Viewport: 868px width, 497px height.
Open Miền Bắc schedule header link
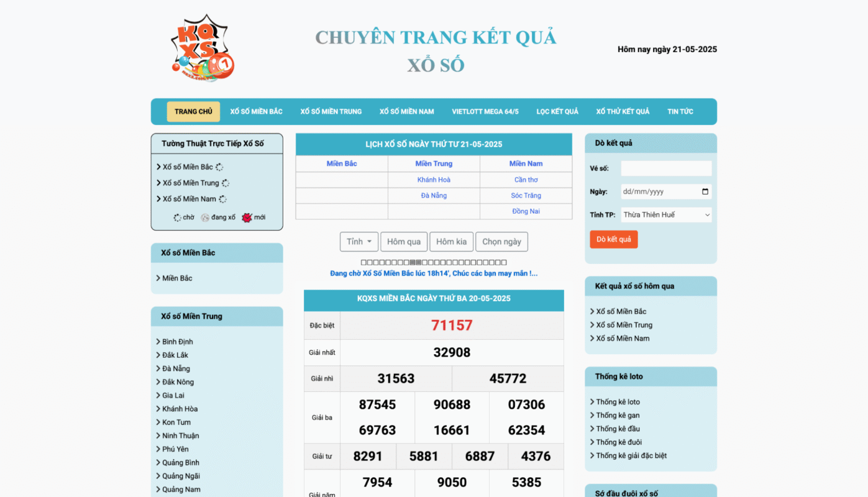[342, 164]
